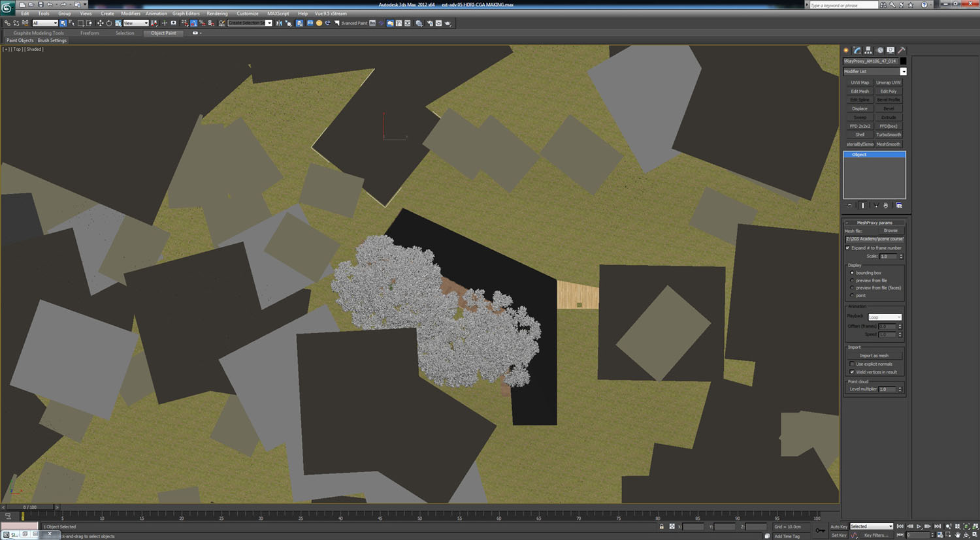Click the Set Keys key icon
This screenshot has height=540, width=980.
[x=820, y=530]
